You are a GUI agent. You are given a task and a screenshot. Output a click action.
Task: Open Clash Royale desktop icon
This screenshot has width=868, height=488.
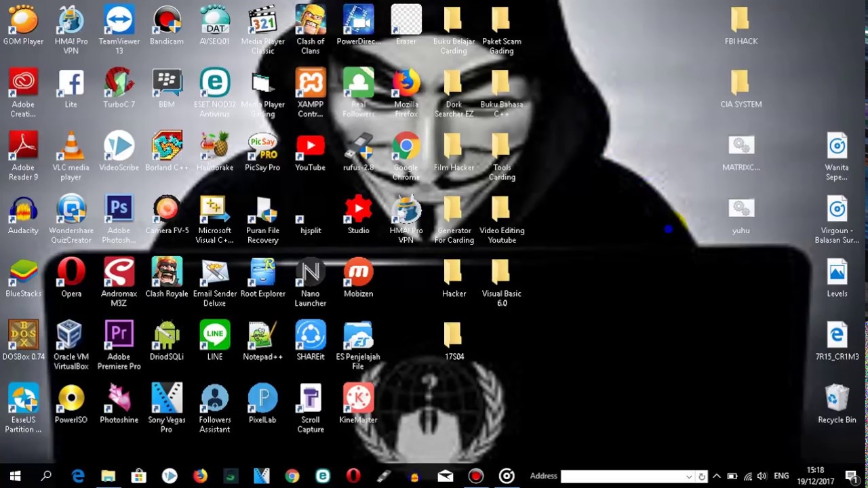click(x=167, y=277)
